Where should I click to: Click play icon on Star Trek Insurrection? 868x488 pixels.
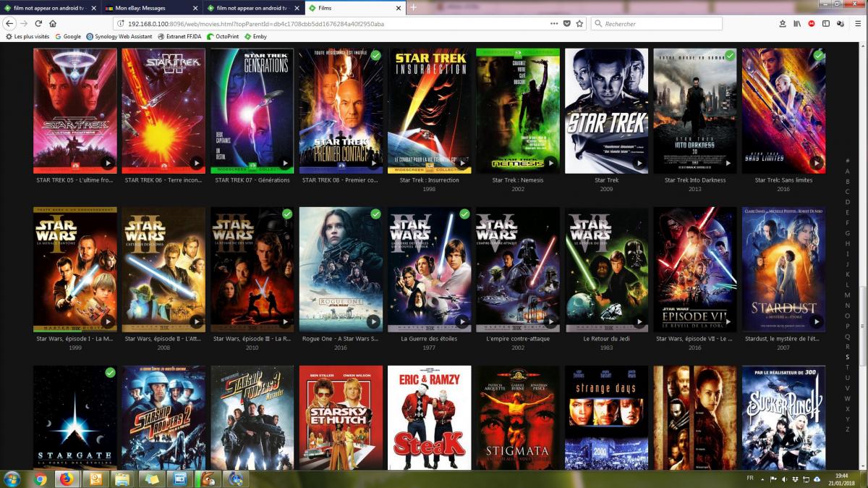[x=462, y=164]
